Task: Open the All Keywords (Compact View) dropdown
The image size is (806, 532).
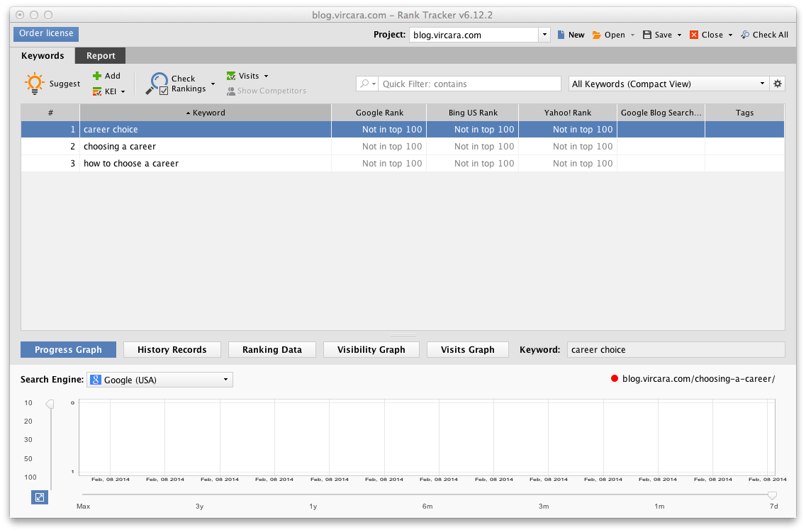Action: (668, 84)
